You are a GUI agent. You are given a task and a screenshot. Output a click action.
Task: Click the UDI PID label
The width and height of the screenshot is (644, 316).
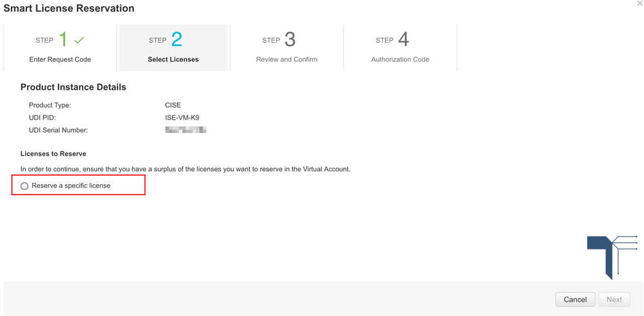pyautogui.click(x=42, y=118)
